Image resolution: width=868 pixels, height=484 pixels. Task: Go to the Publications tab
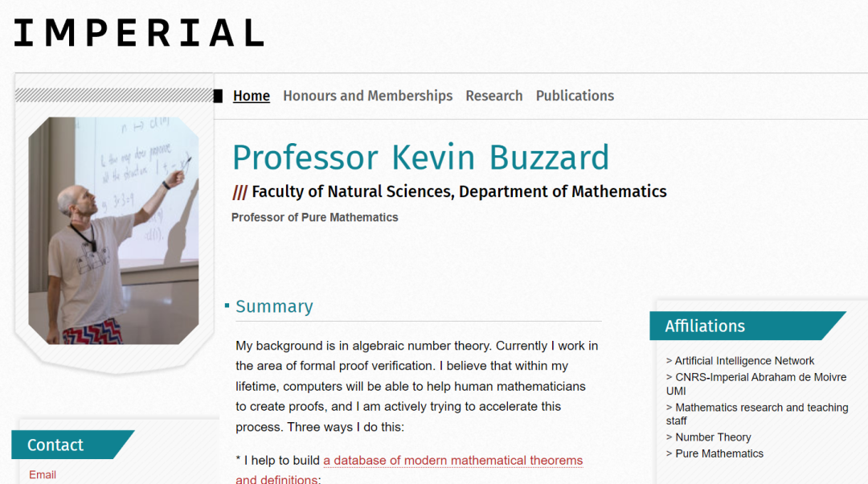click(x=575, y=96)
